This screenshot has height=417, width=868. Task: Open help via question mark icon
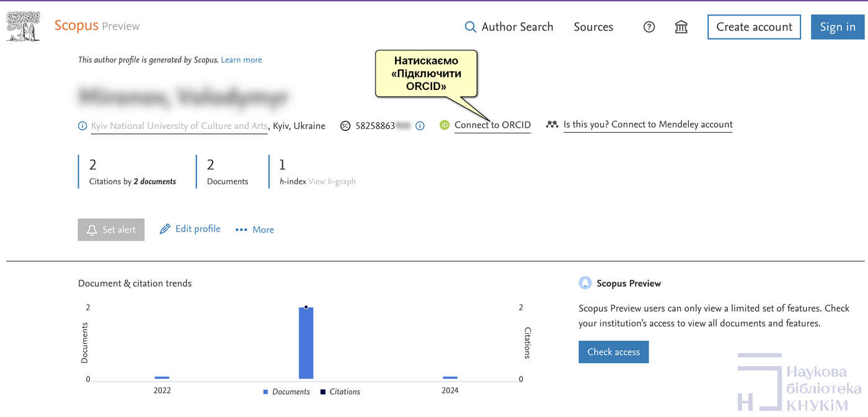(649, 27)
